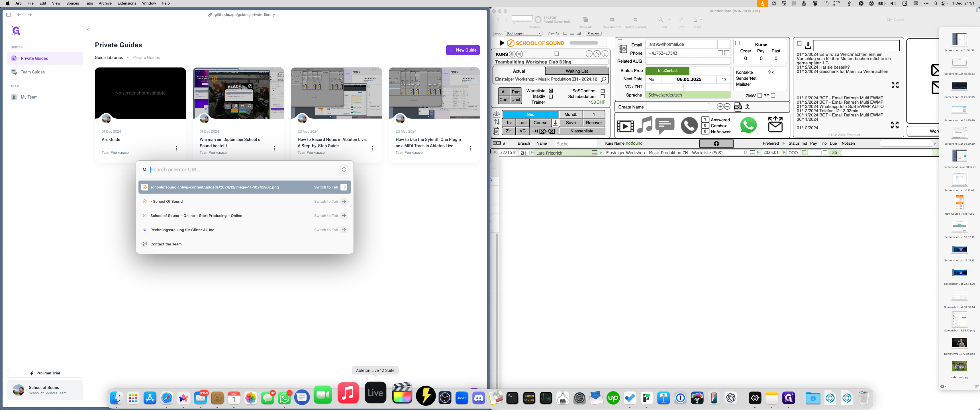Click the Glitter logo in Arc sidebar

pyautogui.click(x=16, y=30)
